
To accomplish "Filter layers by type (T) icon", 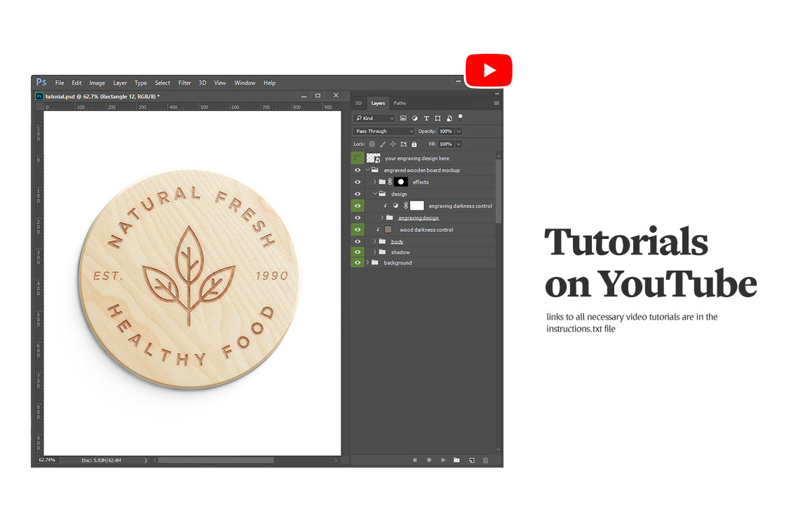I will click(x=426, y=118).
